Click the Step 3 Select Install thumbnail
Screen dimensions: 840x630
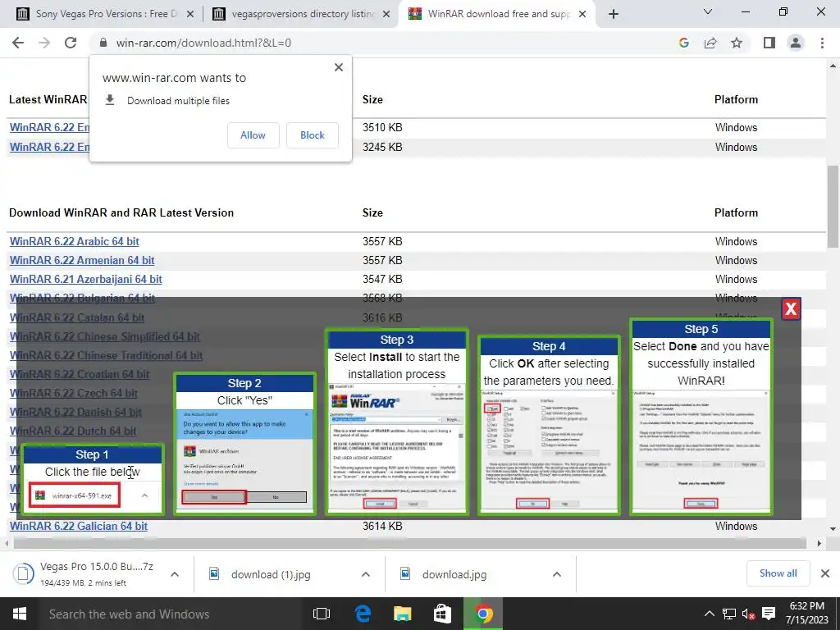pos(396,422)
